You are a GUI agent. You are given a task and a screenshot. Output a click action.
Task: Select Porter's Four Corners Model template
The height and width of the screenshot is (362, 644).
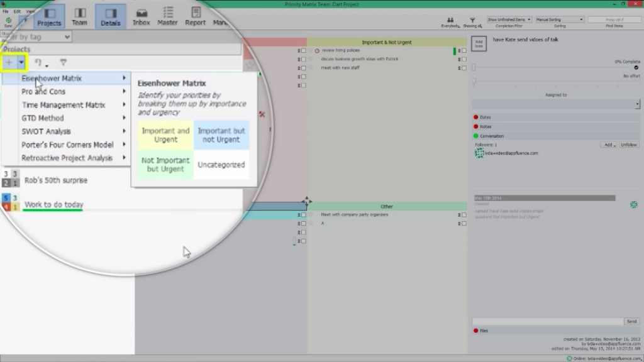67,145
